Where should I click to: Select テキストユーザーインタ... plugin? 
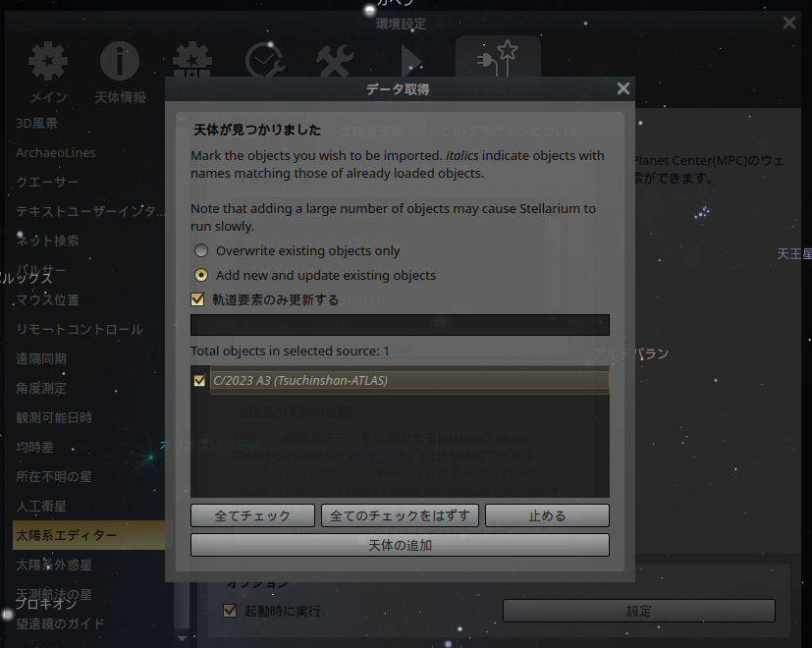[x=88, y=211]
